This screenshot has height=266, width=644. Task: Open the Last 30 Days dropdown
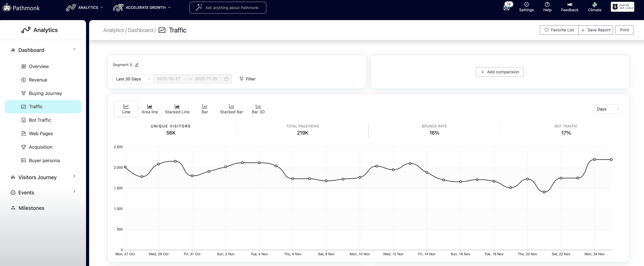(133, 79)
